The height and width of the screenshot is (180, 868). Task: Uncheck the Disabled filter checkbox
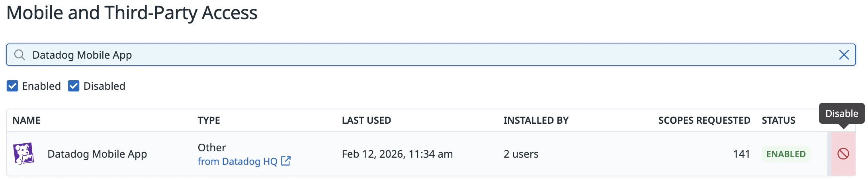pos(74,86)
